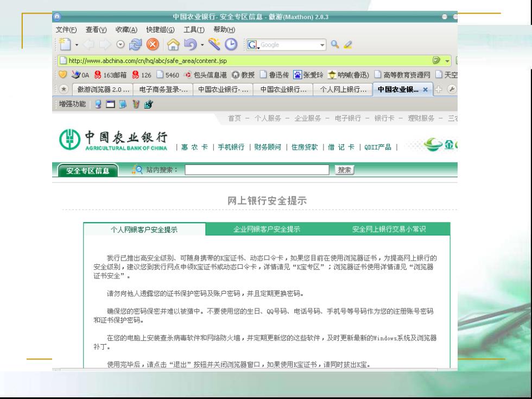Open the 126 bookmark

(142, 75)
